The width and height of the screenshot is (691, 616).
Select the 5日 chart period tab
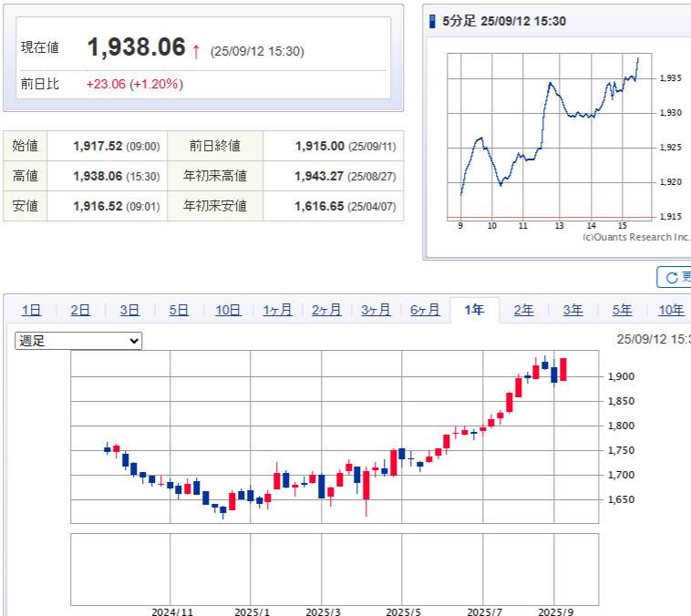click(179, 310)
